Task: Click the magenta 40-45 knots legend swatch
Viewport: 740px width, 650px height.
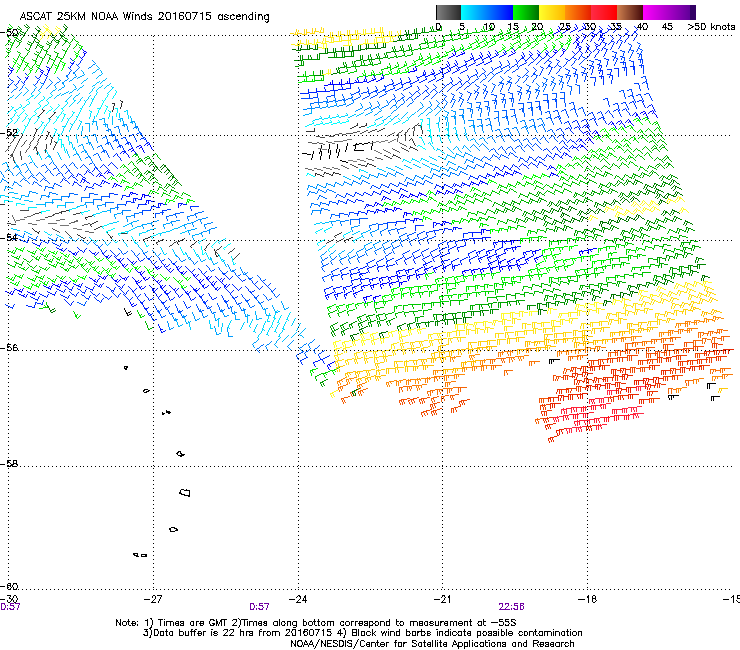Action: click(x=656, y=12)
